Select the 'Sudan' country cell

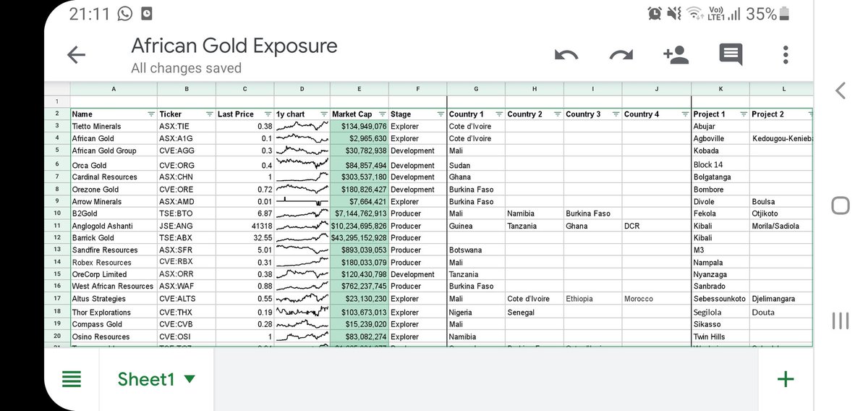pyautogui.click(x=476, y=165)
